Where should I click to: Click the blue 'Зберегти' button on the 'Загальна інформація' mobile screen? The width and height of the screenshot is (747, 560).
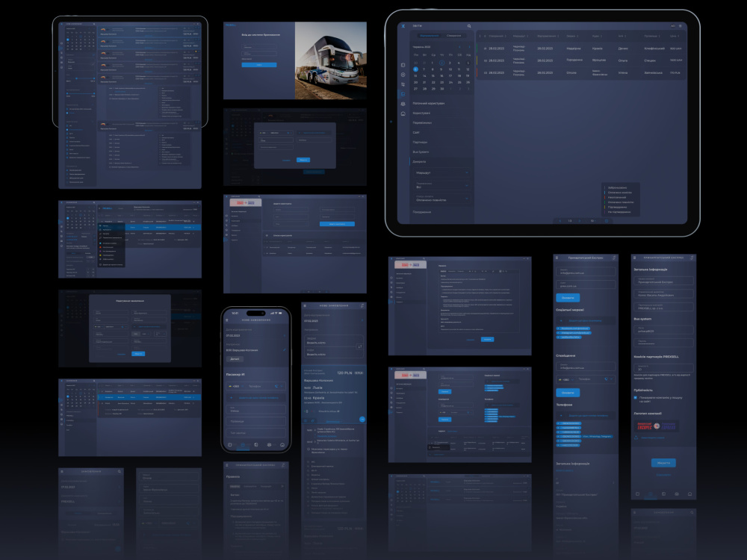tap(663, 463)
